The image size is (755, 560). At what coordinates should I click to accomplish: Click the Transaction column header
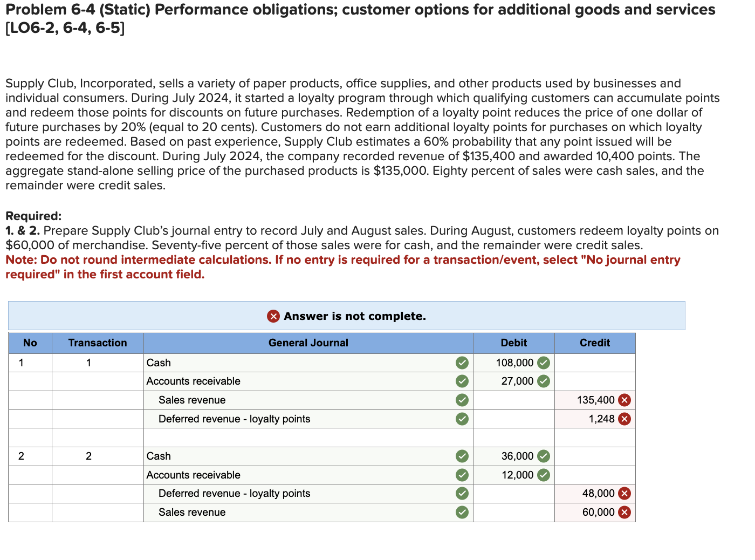[x=97, y=343]
